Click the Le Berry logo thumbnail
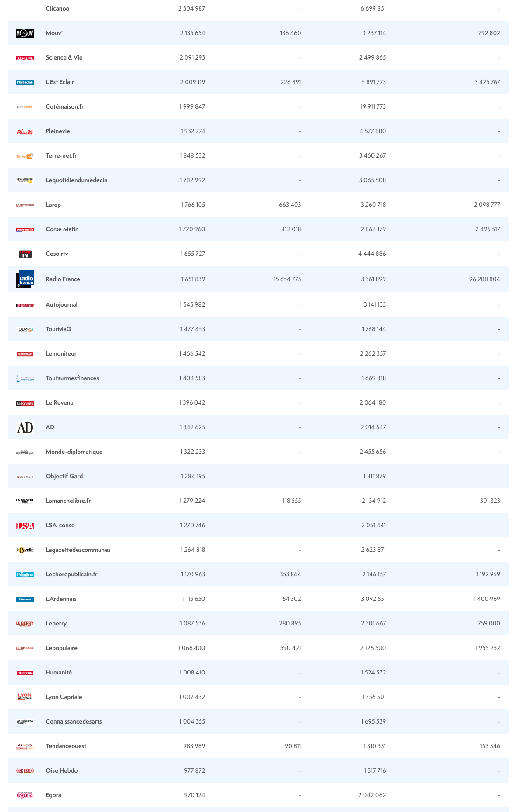This screenshot has width=516, height=812. coord(25,624)
